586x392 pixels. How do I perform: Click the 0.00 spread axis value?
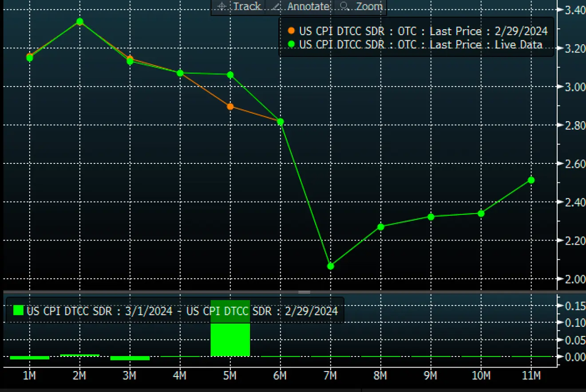(x=575, y=357)
